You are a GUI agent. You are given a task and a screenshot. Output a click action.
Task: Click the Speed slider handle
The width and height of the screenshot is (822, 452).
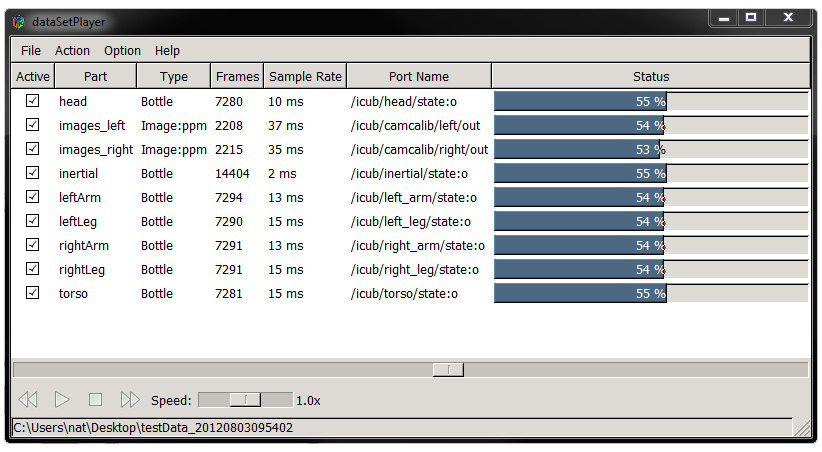pyautogui.click(x=245, y=400)
